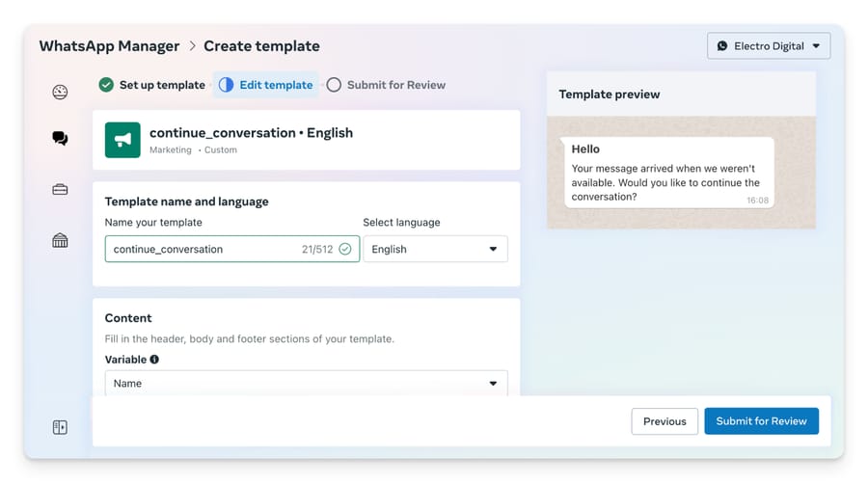868x484 pixels.
Task: Open the English language dropdown
Action: (x=435, y=249)
